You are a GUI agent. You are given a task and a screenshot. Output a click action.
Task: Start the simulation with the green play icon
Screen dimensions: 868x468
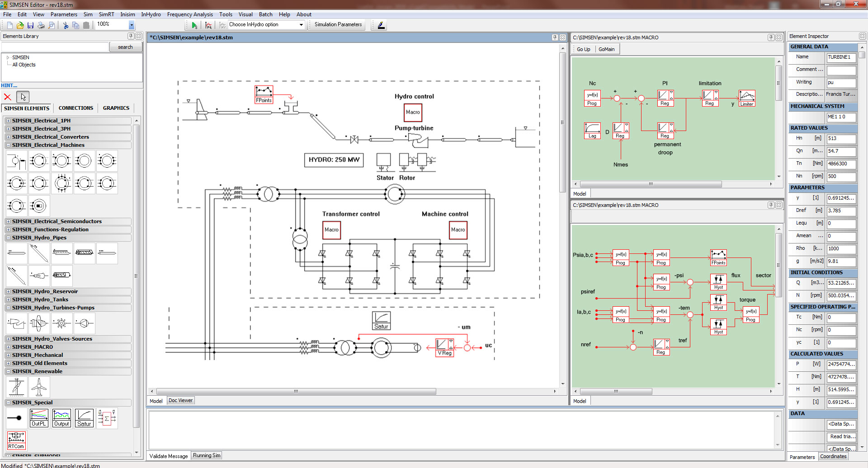[x=194, y=25]
